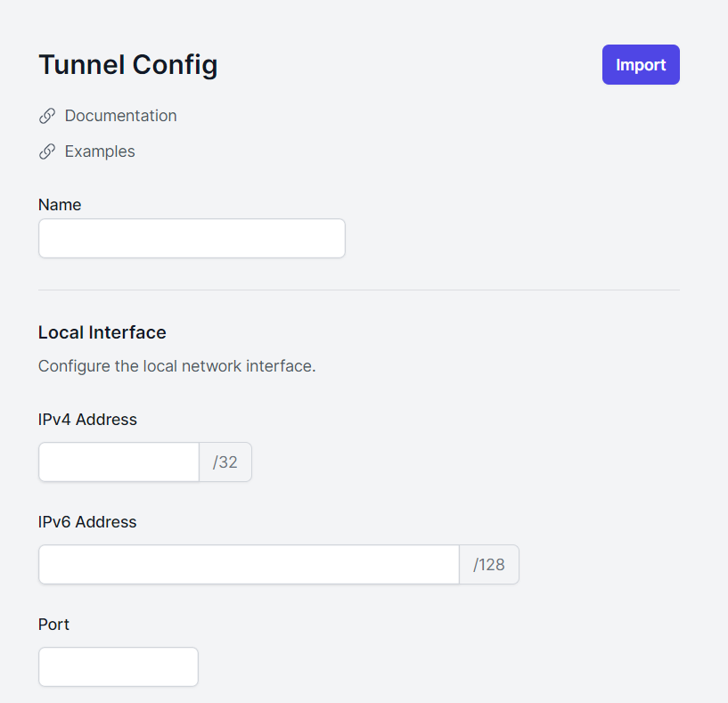This screenshot has width=728, height=703.
Task: Open the Documentation link text
Action: [120, 116]
